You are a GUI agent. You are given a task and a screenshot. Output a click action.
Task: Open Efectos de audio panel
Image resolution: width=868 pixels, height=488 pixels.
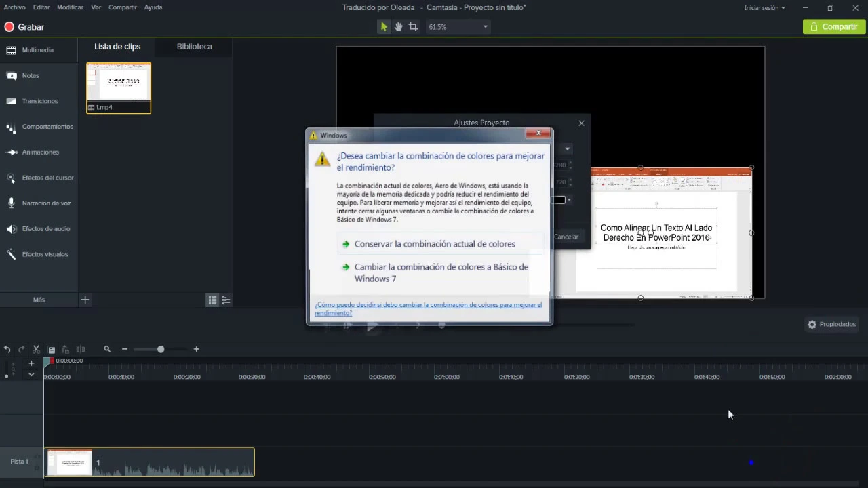46,229
